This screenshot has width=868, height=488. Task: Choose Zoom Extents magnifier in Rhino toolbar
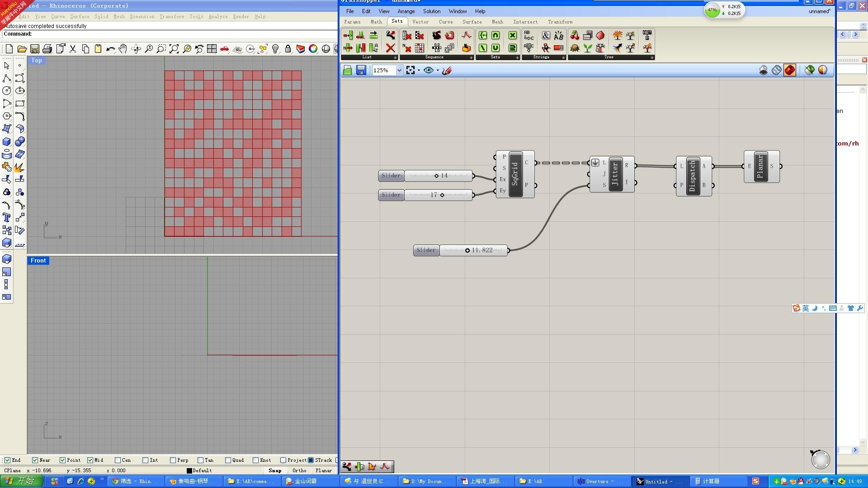pyautogui.click(x=174, y=49)
